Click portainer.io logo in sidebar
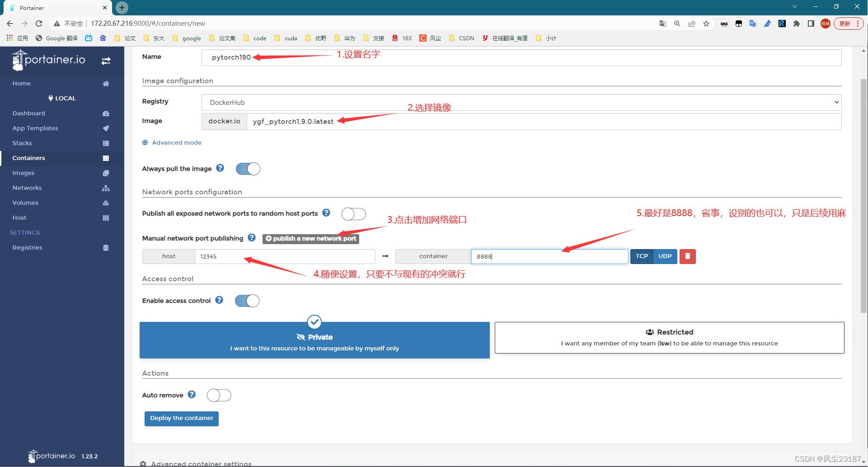The height and width of the screenshot is (467, 868). [x=49, y=61]
